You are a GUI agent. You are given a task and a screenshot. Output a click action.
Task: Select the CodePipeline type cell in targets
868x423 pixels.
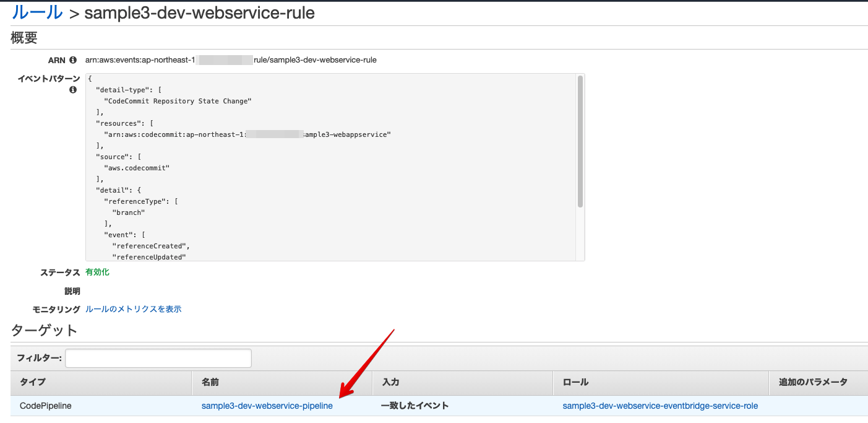(x=46, y=406)
